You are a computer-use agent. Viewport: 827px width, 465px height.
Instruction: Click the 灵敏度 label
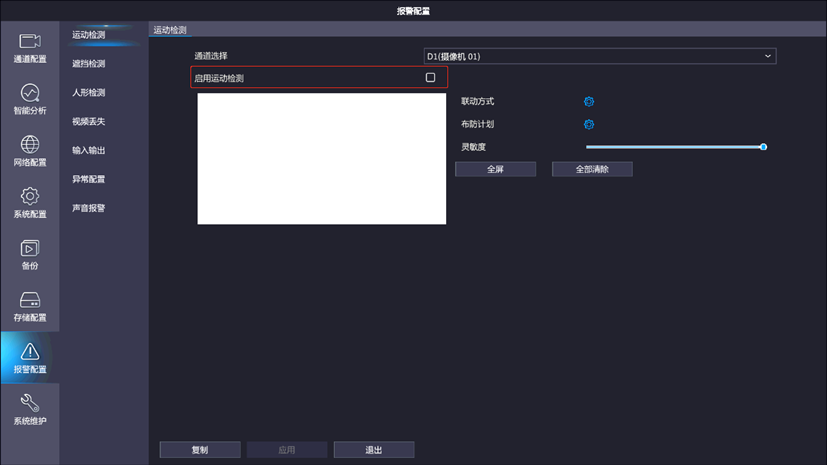[473, 147]
